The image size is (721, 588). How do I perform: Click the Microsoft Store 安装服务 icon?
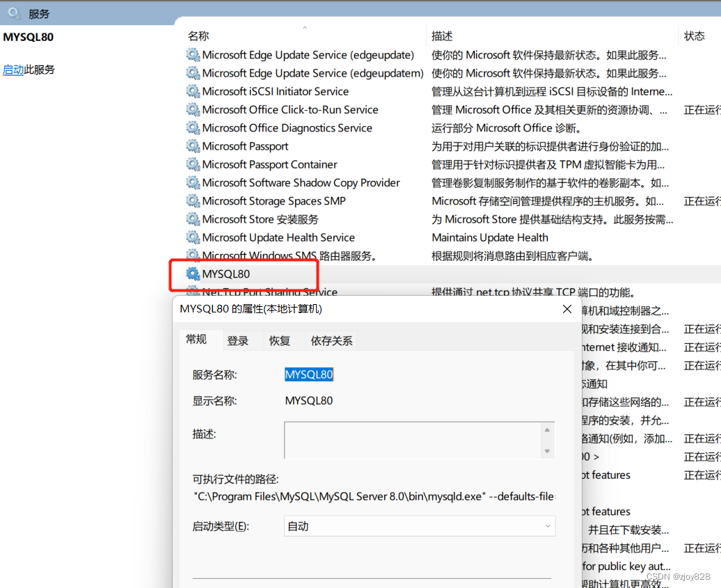click(x=193, y=218)
